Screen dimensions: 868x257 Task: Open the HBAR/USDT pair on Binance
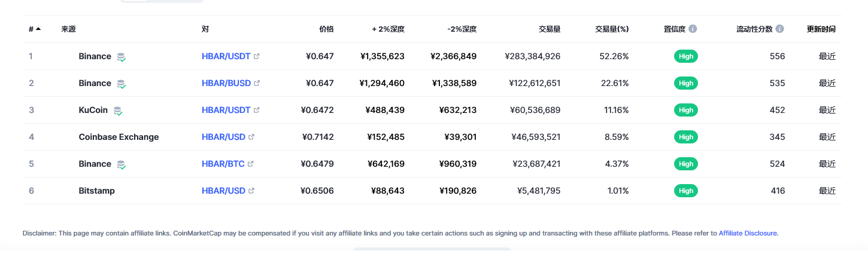point(226,56)
